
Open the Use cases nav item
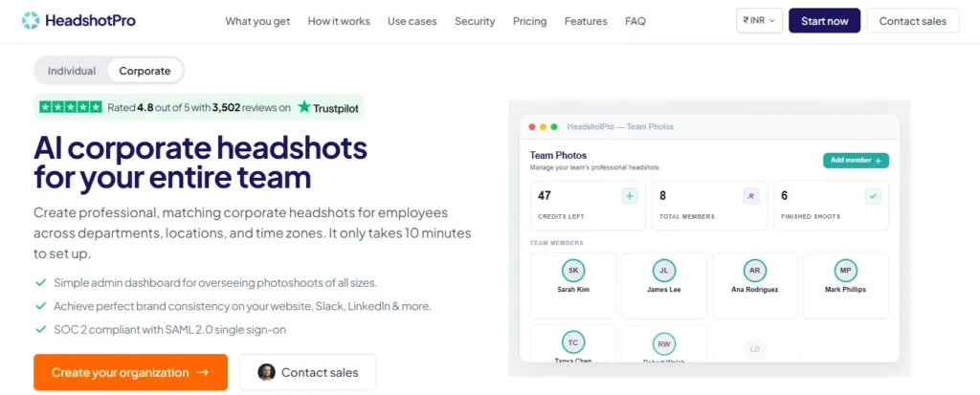412,21
